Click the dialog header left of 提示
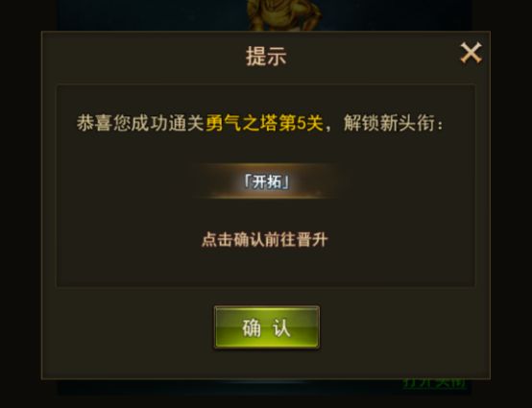532x408 pixels. point(142,56)
